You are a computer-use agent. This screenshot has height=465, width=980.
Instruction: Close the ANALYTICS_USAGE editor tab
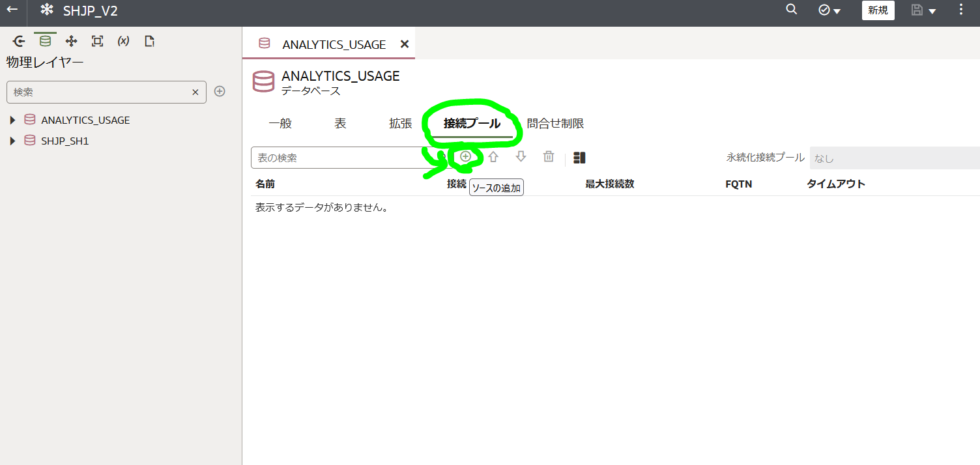[x=404, y=44]
